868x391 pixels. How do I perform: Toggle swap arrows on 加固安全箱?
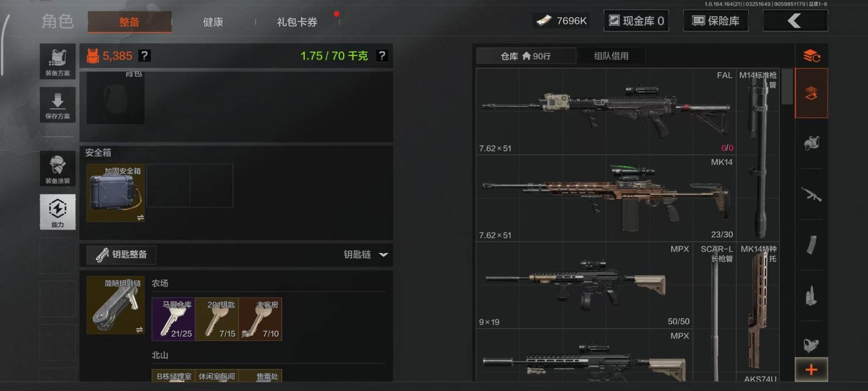click(141, 218)
